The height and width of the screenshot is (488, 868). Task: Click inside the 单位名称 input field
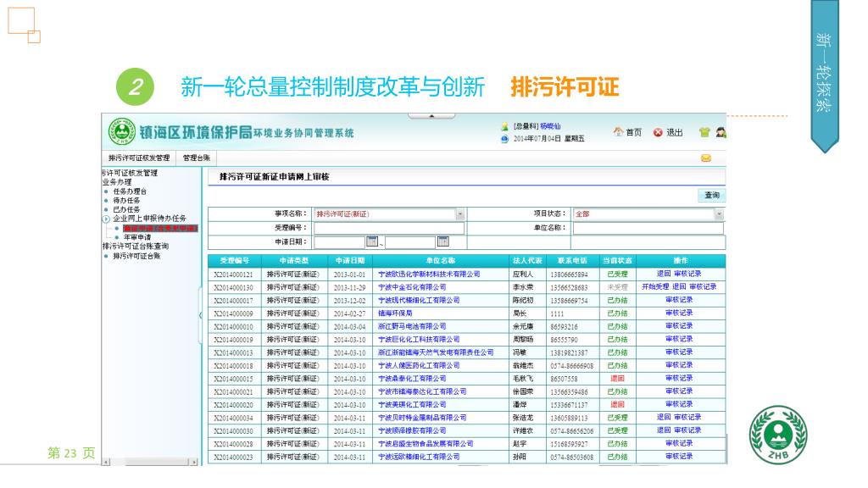648,227
